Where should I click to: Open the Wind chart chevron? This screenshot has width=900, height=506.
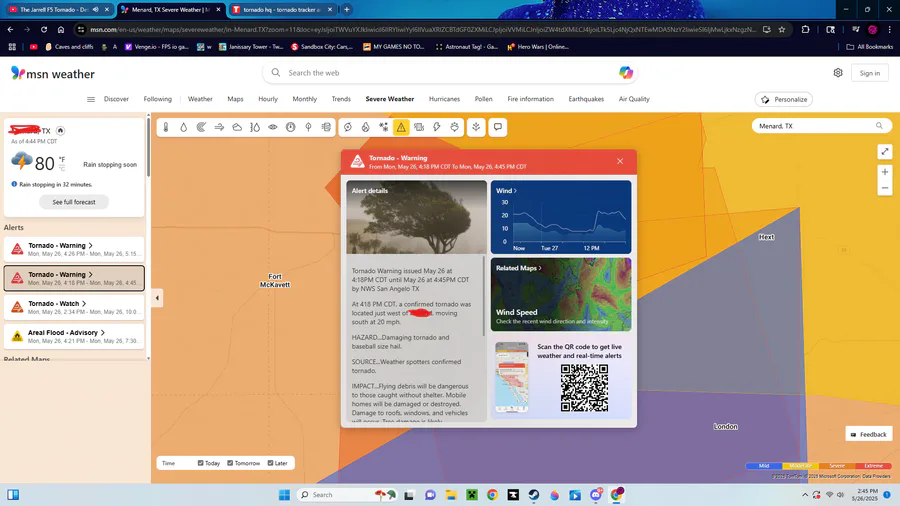pyautogui.click(x=515, y=190)
